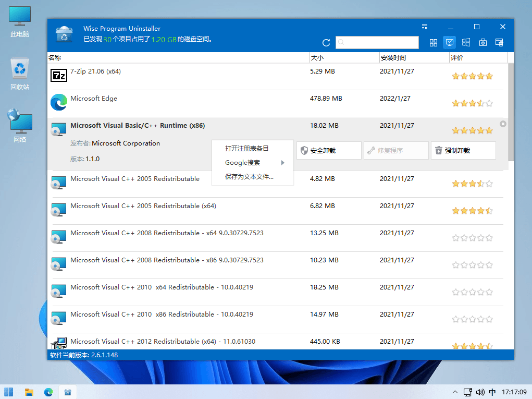Open the window with trash bin icon
The width and height of the screenshot is (532, 399).
[x=499, y=42]
